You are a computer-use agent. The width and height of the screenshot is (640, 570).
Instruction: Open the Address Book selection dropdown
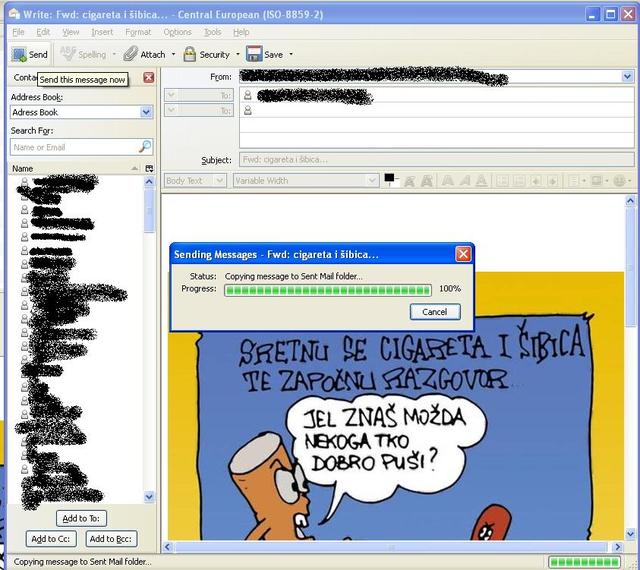point(146,112)
